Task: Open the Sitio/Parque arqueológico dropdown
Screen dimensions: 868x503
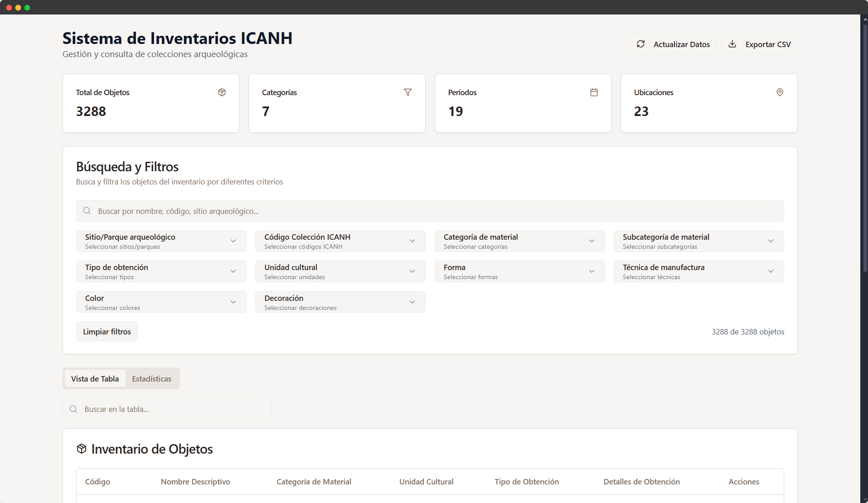Action: click(x=161, y=241)
